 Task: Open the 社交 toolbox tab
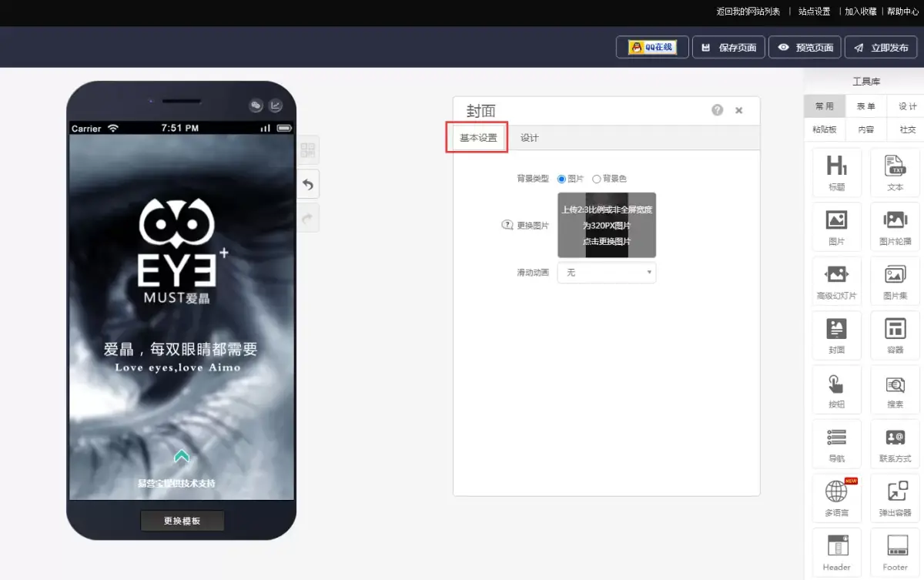tap(908, 129)
